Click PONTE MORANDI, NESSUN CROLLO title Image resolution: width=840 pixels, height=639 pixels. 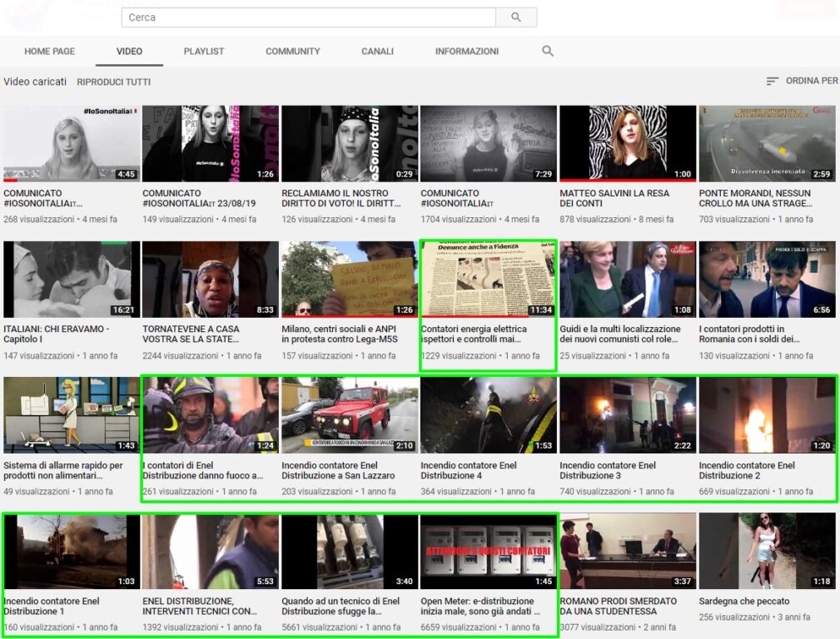[x=755, y=198]
